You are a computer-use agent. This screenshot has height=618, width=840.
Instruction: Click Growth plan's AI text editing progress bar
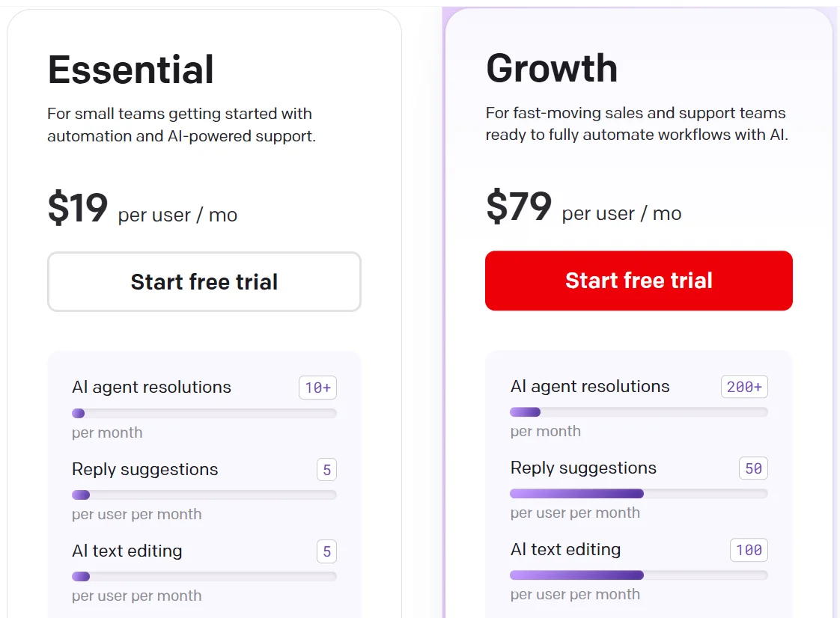[639, 575]
